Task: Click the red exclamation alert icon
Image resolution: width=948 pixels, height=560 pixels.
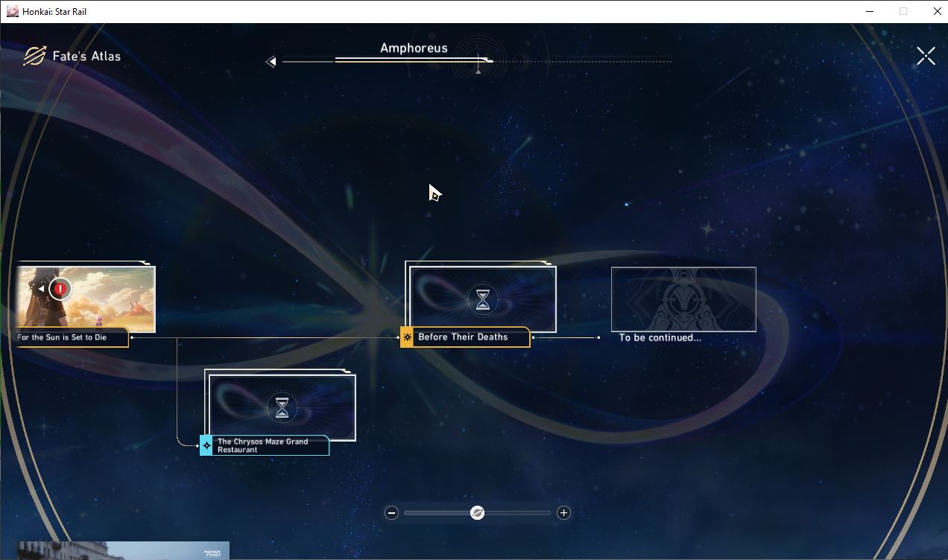Action: coord(60,289)
